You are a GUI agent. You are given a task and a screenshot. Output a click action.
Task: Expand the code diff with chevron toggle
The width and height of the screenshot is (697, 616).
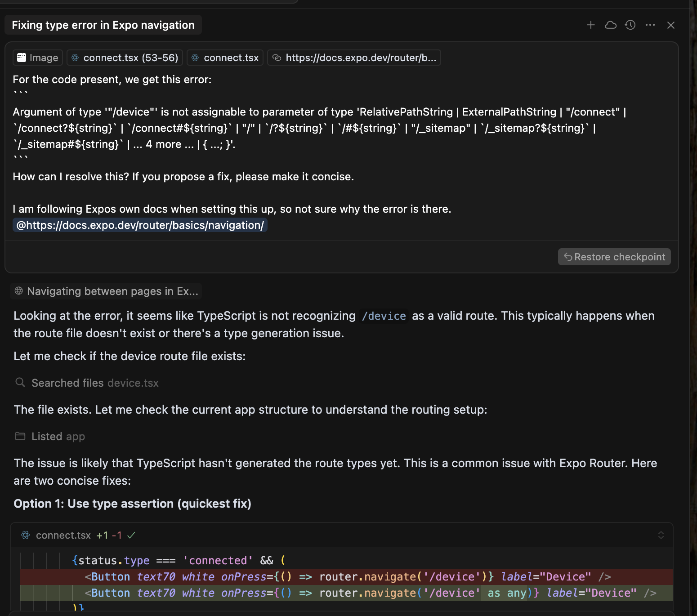661,535
